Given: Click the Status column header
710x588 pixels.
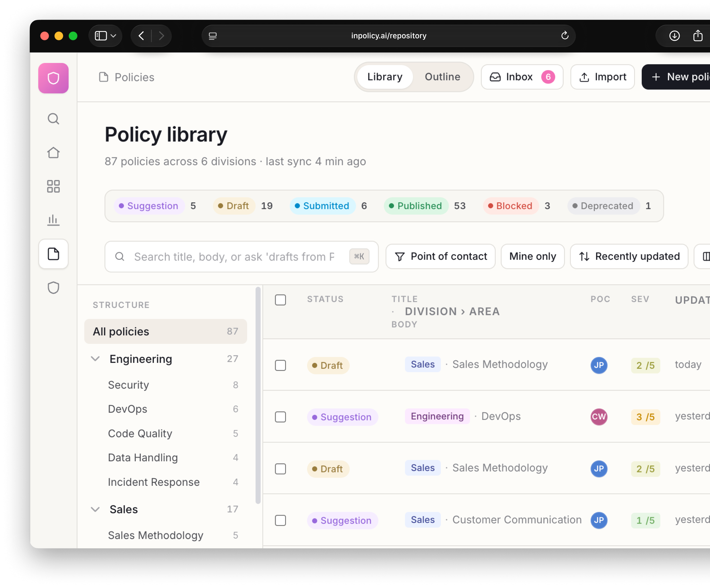Looking at the screenshot, I should [x=325, y=299].
